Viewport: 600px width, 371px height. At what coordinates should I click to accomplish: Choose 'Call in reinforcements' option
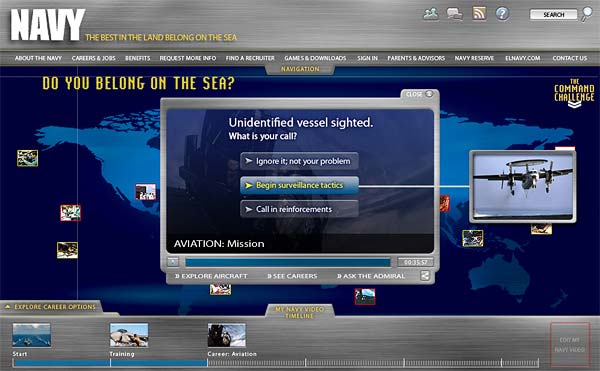[299, 209]
